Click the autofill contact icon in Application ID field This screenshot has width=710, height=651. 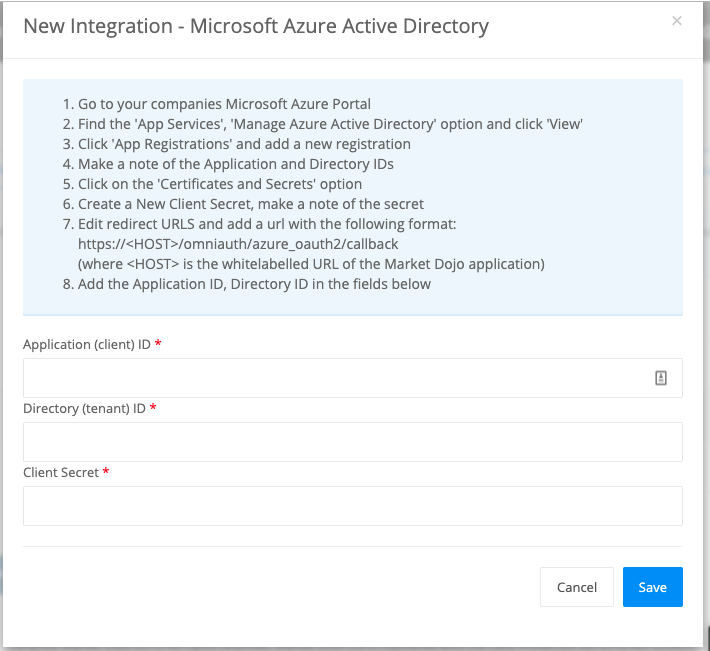click(x=661, y=378)
